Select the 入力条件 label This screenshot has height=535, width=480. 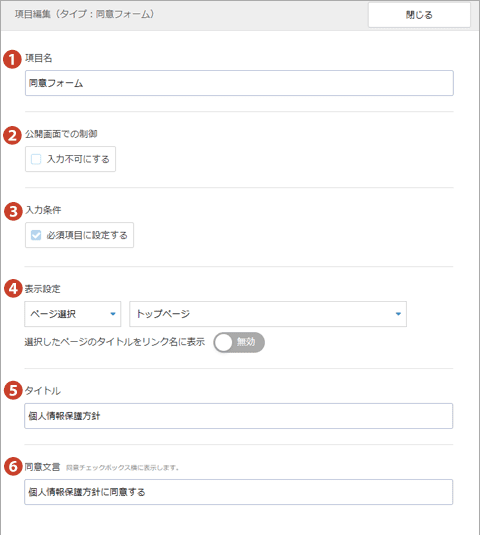[43, 210]
